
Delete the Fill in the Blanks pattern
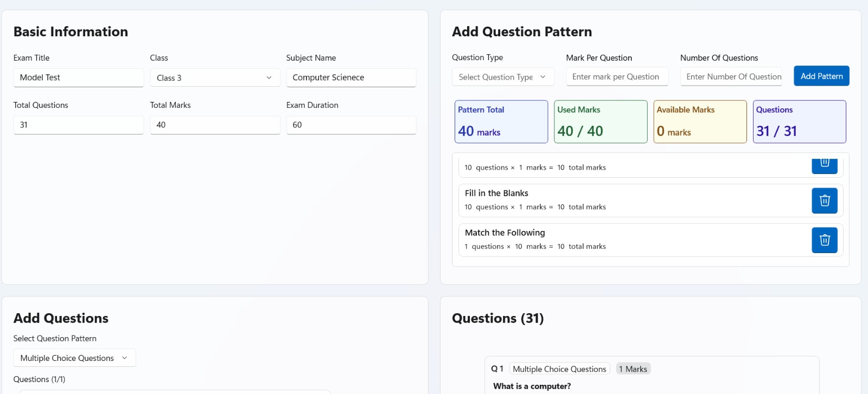click(x=824, y=201)
